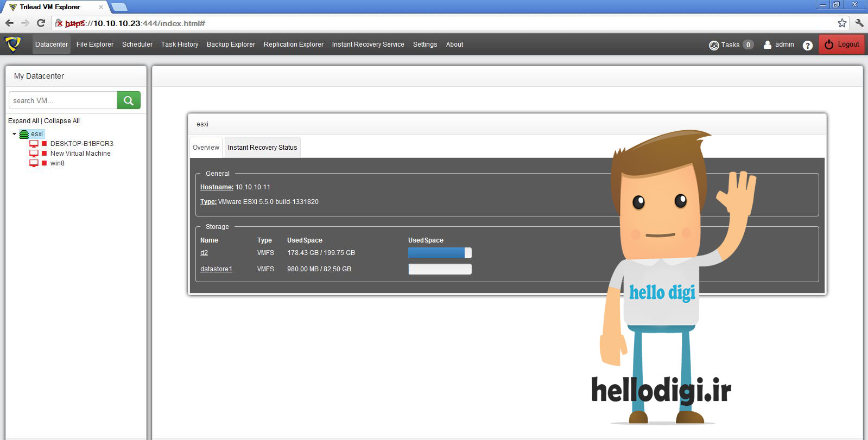This screenshot has width=868, height=440.
Task: Click the Type label link
Action: (208, 202)
